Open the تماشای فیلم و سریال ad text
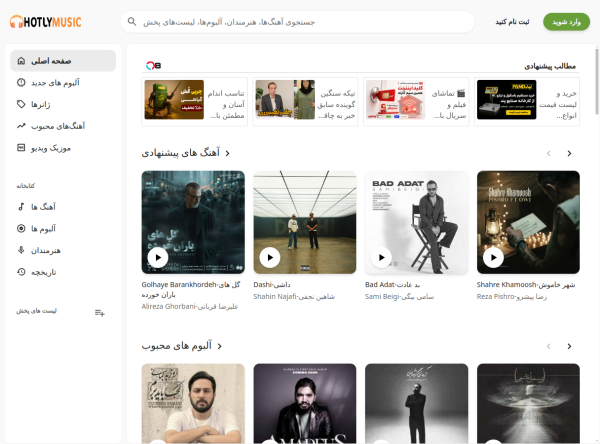The width and height of the screenshot is (600, 444). pyautogui.click(x=449, y=104)
